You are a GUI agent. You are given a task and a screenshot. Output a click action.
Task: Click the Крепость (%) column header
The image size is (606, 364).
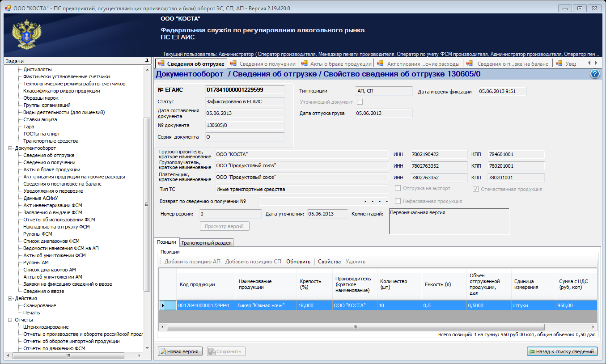(x=315, y=284)
